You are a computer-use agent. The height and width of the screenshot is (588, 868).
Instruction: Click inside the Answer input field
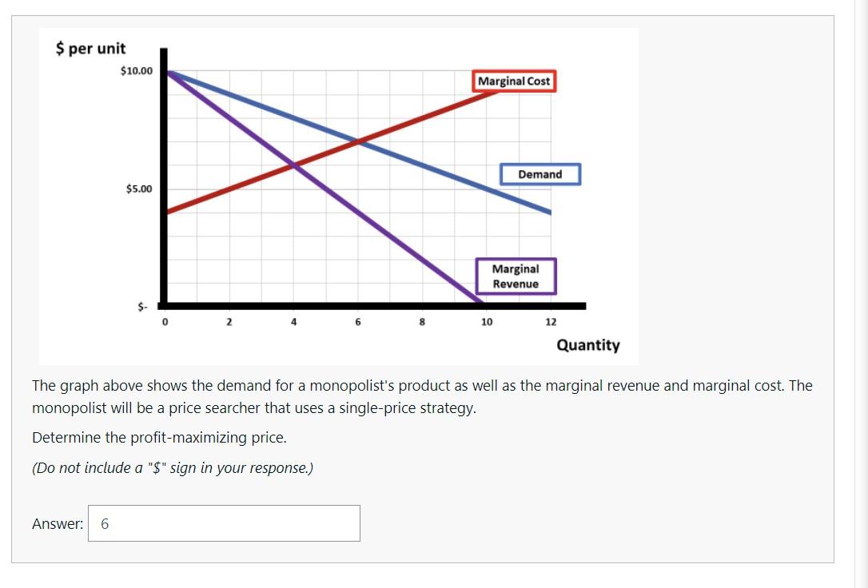(224, 522)
